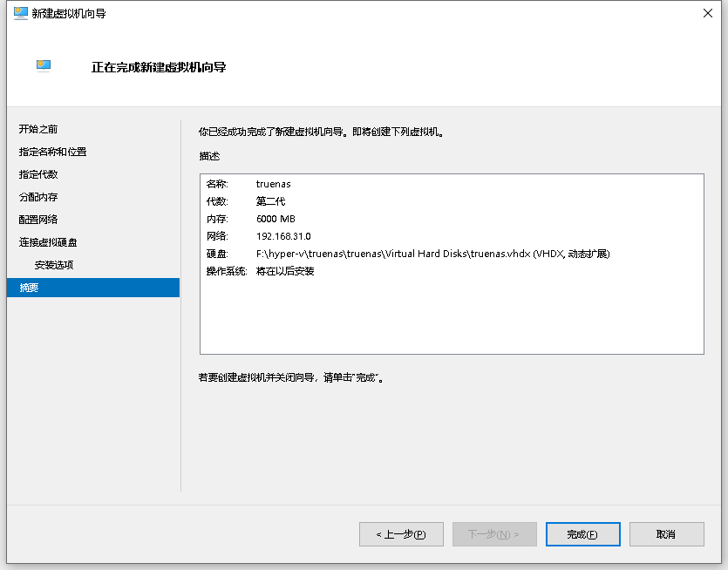This screenshot has width=728, height=570.
Task: Click the 名称 truenas row in the description
Action: pos(273,184)
